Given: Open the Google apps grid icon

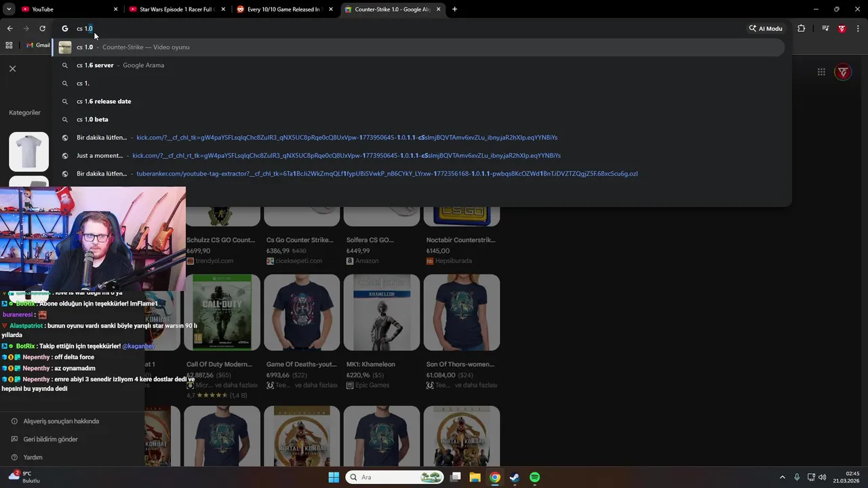Looking at the screenshot, I should 821,72.
